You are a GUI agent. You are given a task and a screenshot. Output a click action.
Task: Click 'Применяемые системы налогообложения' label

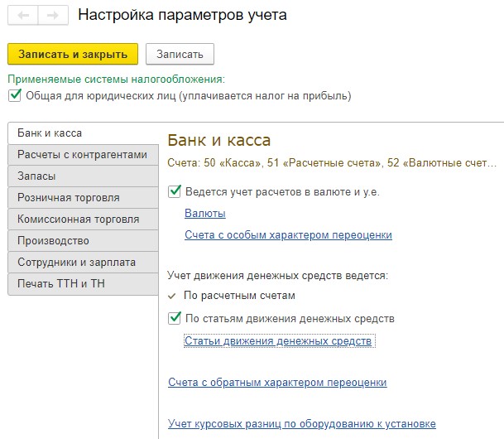pos(117,80)
